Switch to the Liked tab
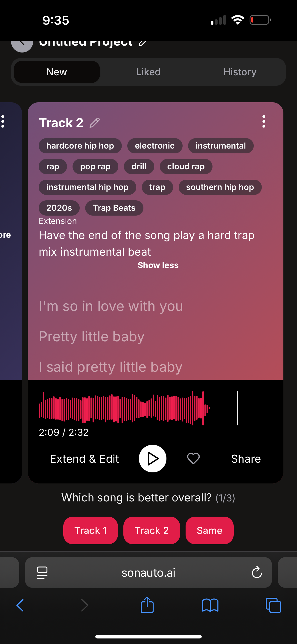This screenshot has height=644, width=297. (148, 72)
